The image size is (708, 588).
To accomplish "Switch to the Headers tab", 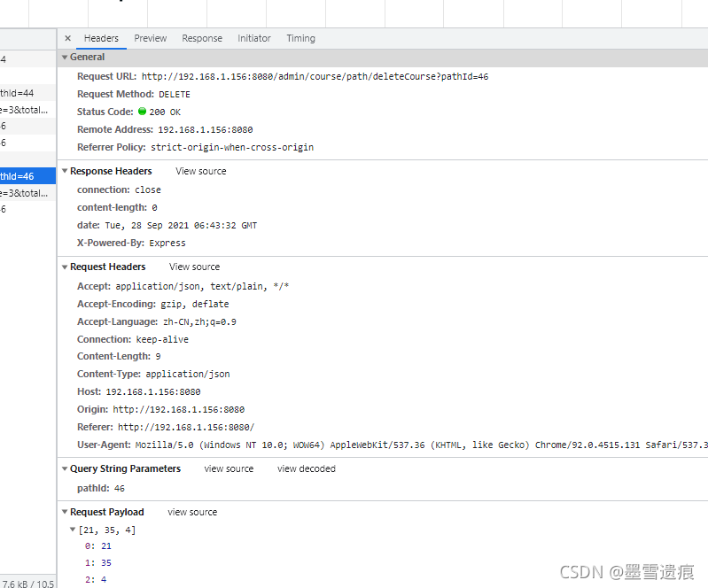I will tap(101, 38).
